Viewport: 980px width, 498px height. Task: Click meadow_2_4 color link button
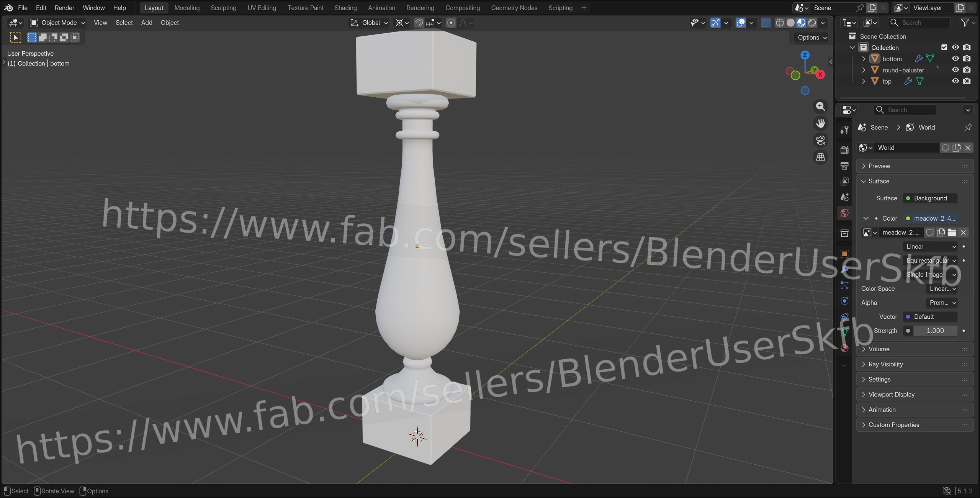pyautogui.click(x=930, y=218)
